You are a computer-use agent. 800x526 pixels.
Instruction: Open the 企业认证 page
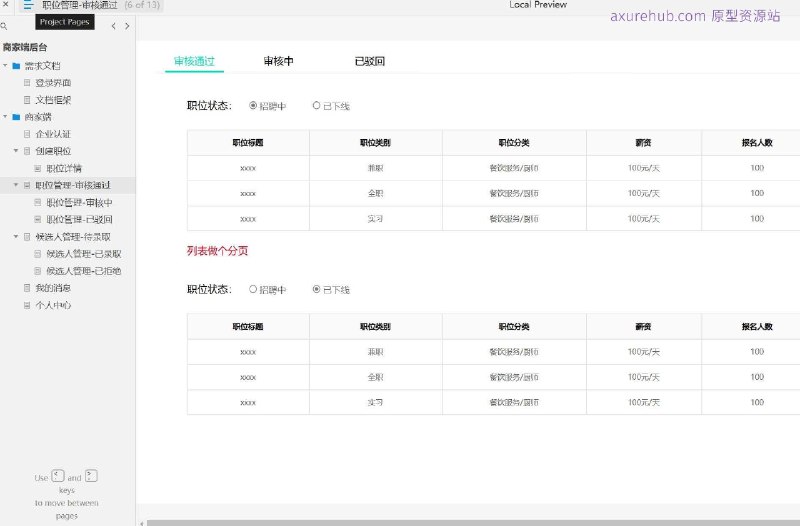(x=53, y=134)
